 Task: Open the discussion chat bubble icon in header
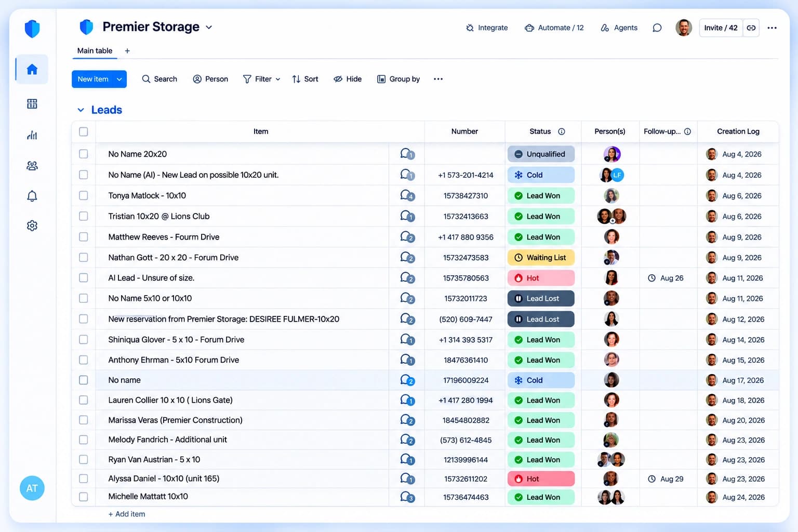pyautogui.click(x=657, y=28)
